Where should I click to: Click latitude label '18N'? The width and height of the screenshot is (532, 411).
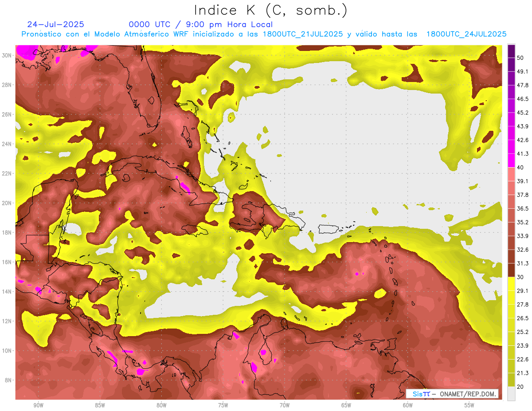8,232
